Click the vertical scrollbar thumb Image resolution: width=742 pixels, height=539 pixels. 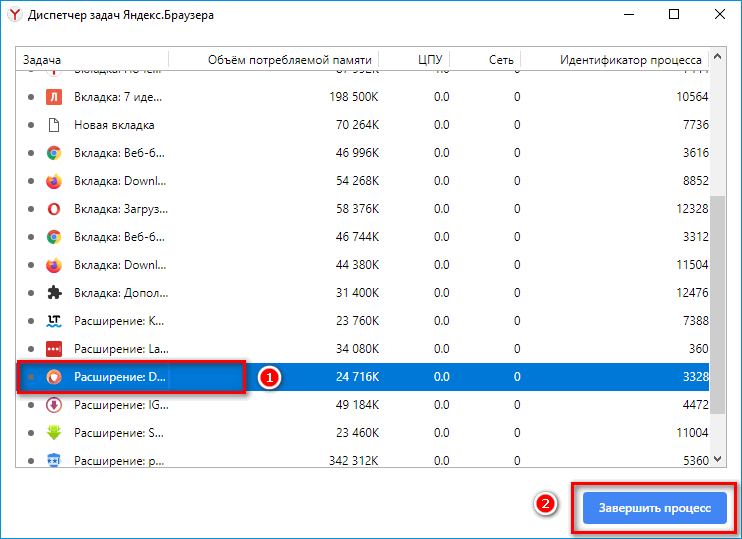pos(720,300)
